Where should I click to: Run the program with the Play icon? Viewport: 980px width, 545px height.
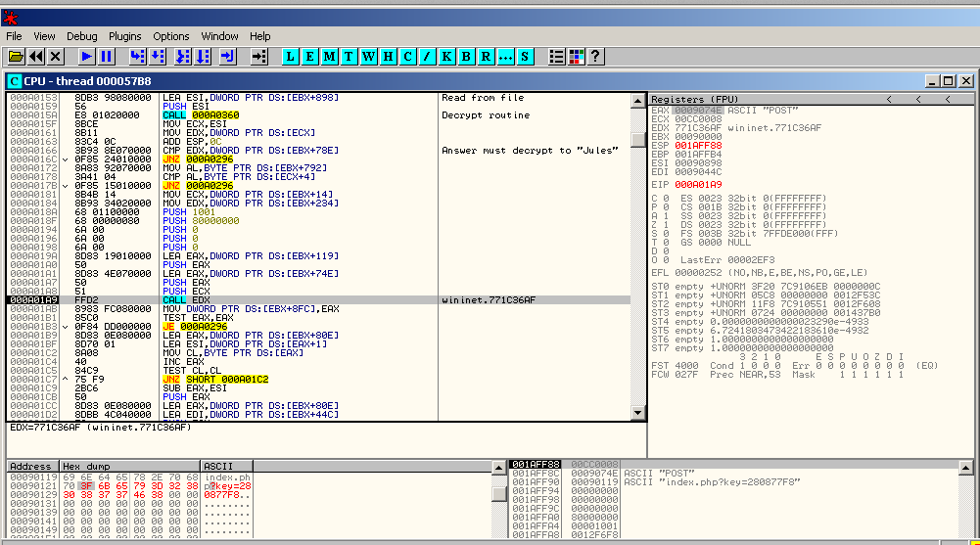click(86, 57)
